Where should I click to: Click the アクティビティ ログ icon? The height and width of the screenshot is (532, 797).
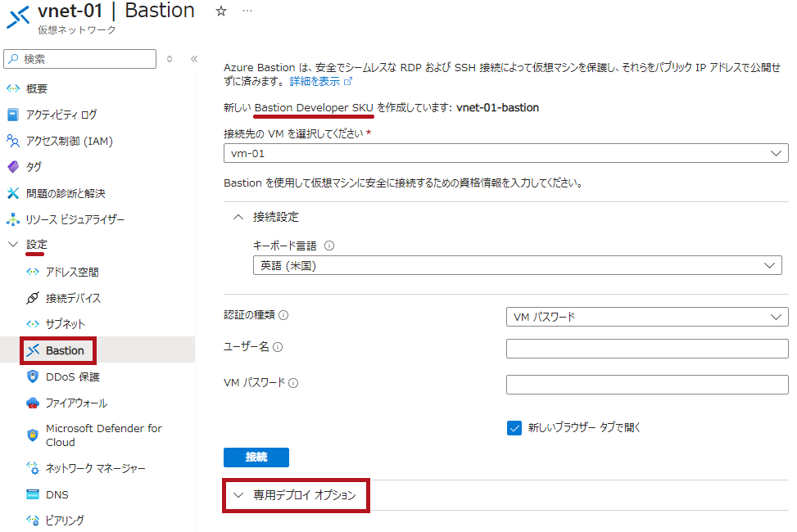click(13, 115)
